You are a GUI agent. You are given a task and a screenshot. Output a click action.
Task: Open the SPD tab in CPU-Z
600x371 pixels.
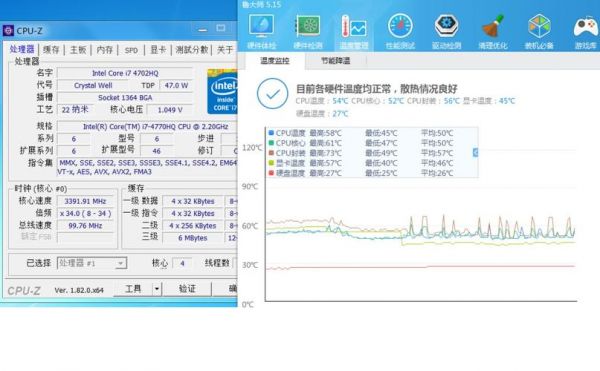coord(131,50)
